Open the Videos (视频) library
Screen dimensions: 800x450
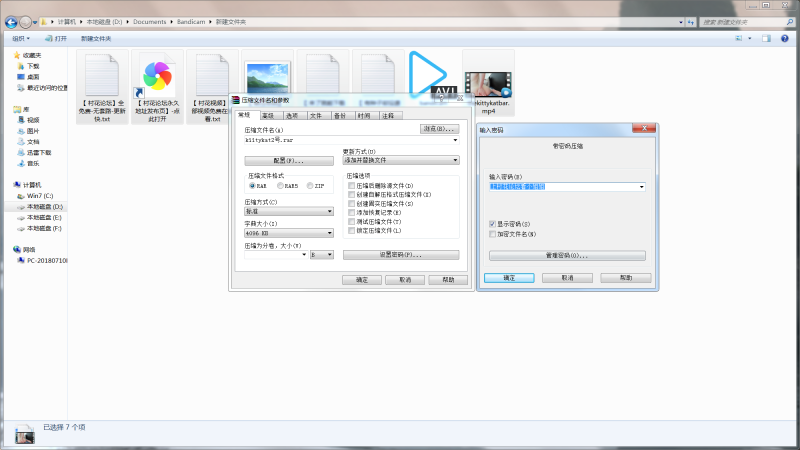pos(29,120)
